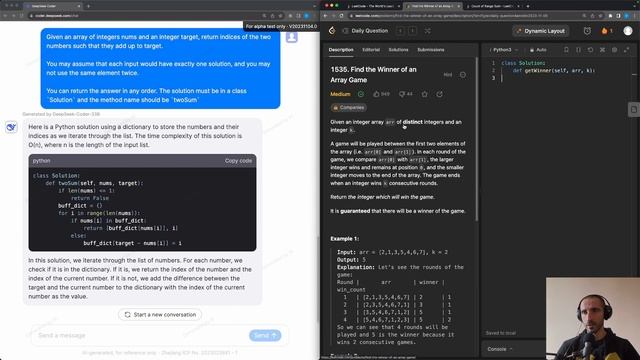Reset code to default icon
This screenshot has height=360, width=640.
click(590, 50)
